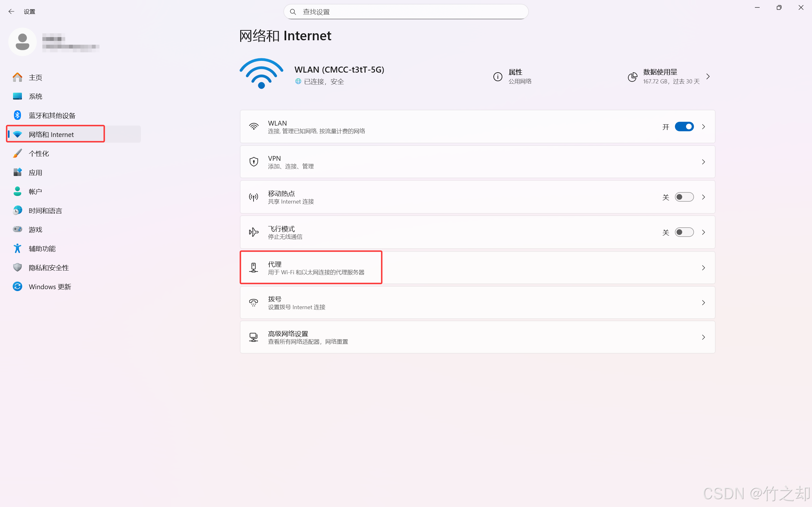Select the WLAN Wi-Fi icon in the network list

pyautogui.click(x=254, y=127)
